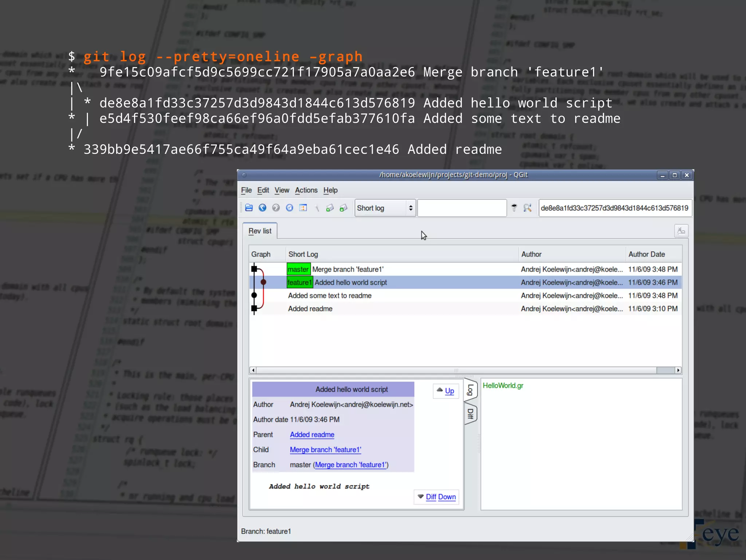Click the HelloWorld.gr file entry
The width and height of the screenshot is (746, 560).
(x=503, y=385)
